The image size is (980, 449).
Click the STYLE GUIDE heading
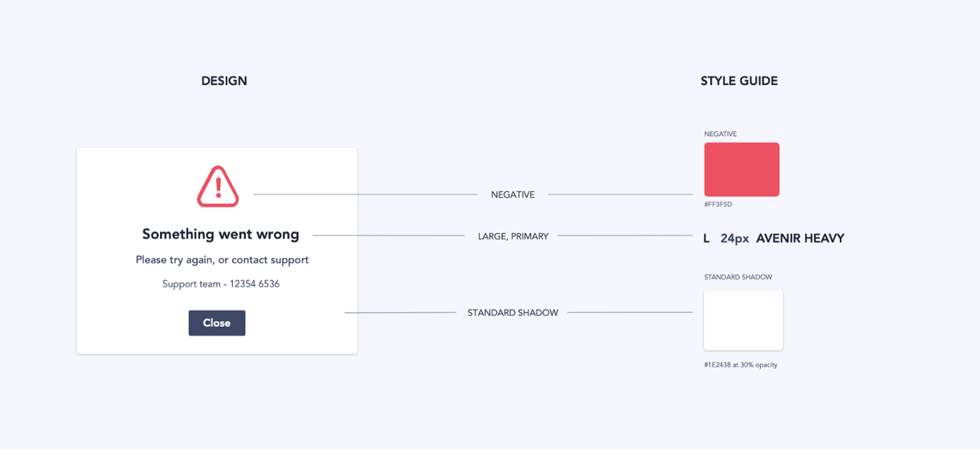(739, 81)
